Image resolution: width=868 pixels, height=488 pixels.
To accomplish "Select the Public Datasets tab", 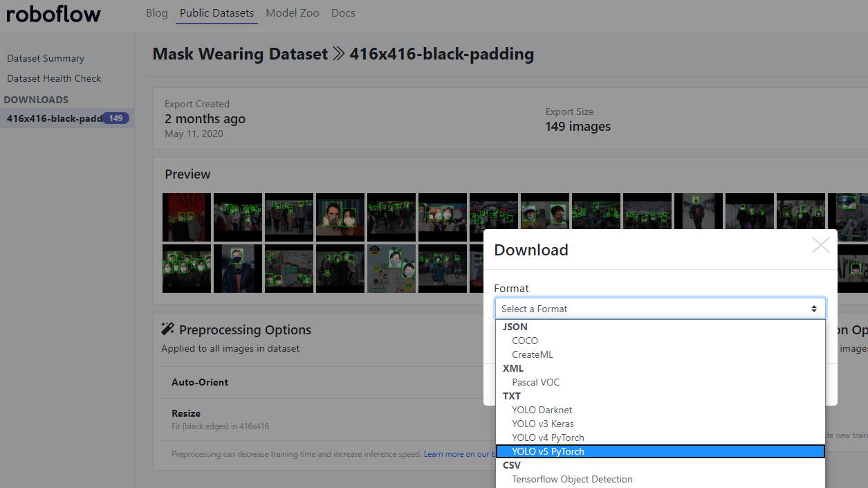I will click(x=216, y=13).
